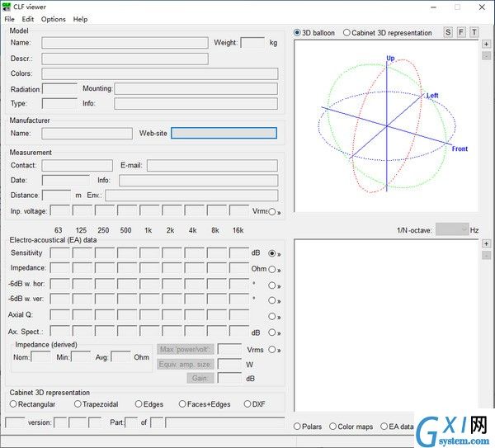Click the Colors field
The image size is (495, 448).
160,73
